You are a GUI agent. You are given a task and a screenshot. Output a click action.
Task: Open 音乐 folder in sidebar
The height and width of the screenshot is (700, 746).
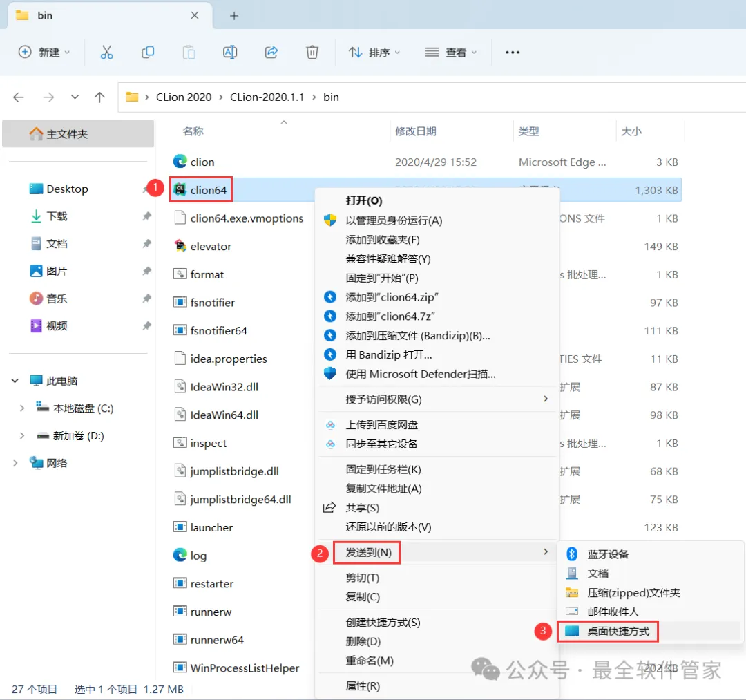click(57, 299)
